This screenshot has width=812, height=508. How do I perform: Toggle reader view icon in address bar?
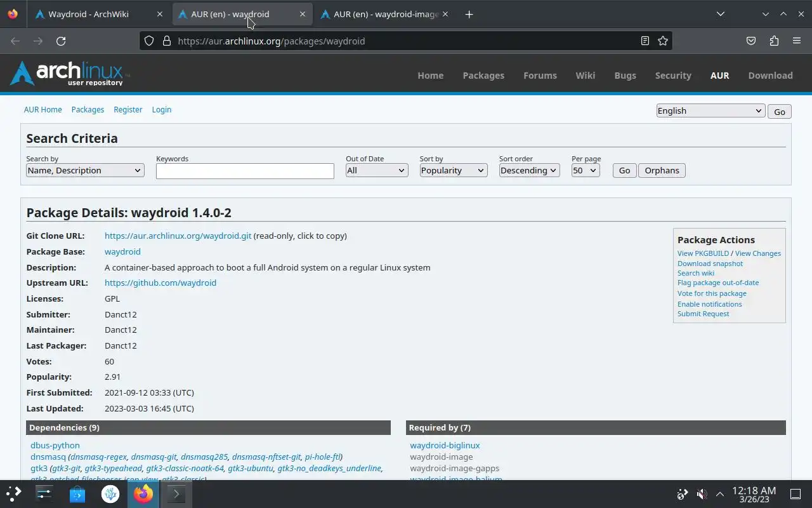(645, 41)
